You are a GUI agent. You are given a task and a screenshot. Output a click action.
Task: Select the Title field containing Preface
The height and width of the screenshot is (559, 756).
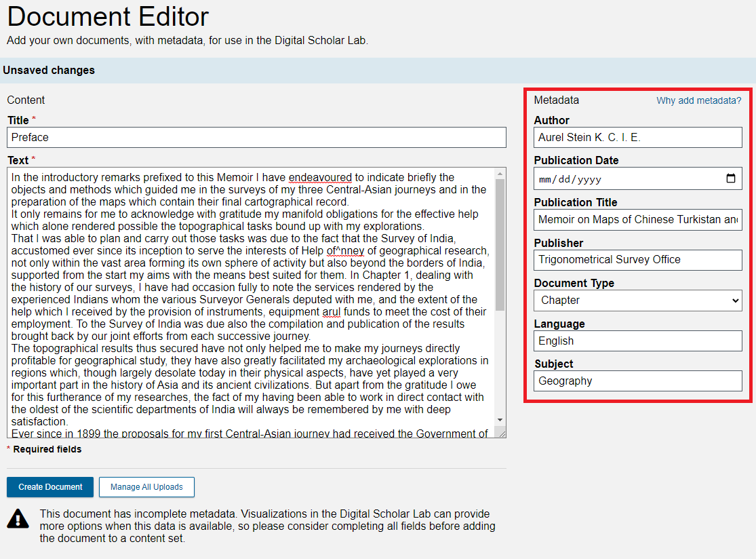256,137
